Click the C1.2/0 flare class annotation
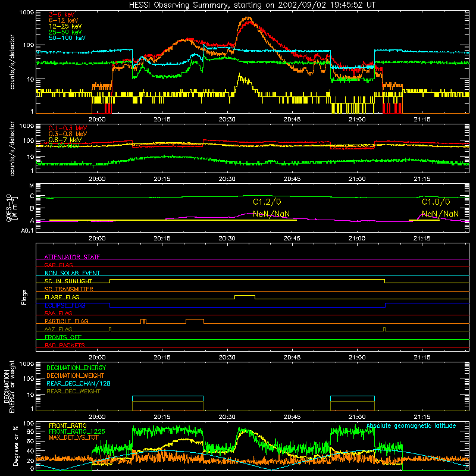This screenshot has height=476, width=476. [267, 202]
